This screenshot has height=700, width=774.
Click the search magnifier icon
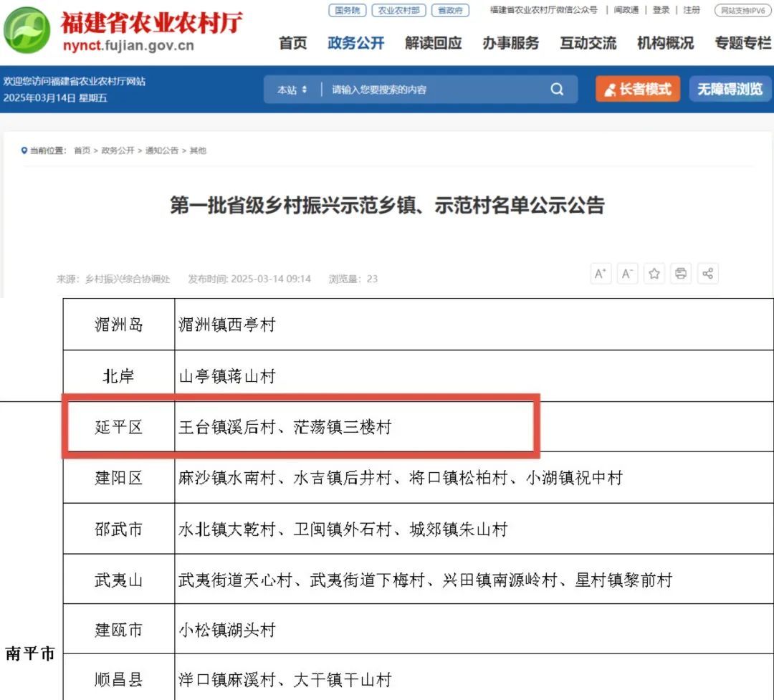[557, 90]
